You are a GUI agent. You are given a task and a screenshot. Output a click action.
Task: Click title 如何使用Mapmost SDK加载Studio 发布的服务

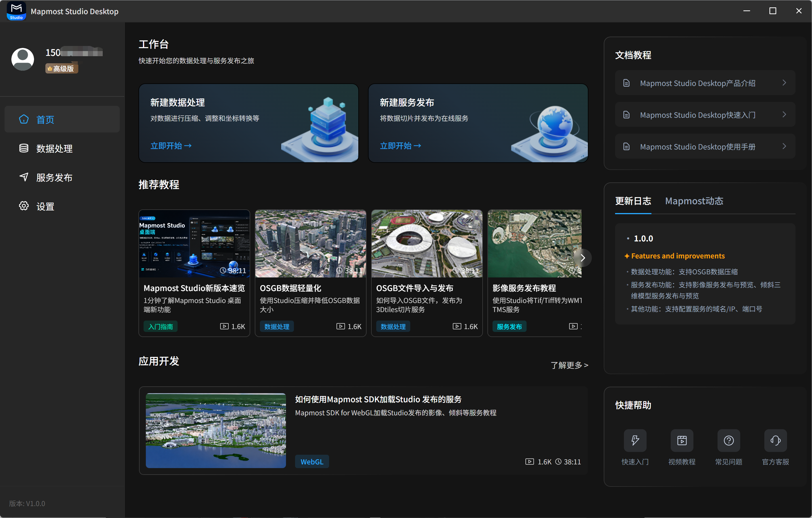click(378, 399)
